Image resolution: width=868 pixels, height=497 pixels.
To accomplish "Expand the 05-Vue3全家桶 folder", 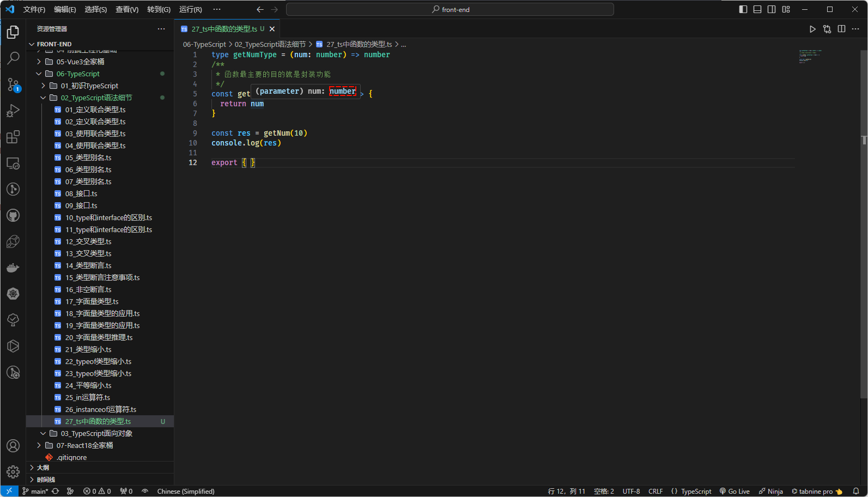I will [80, 62].
